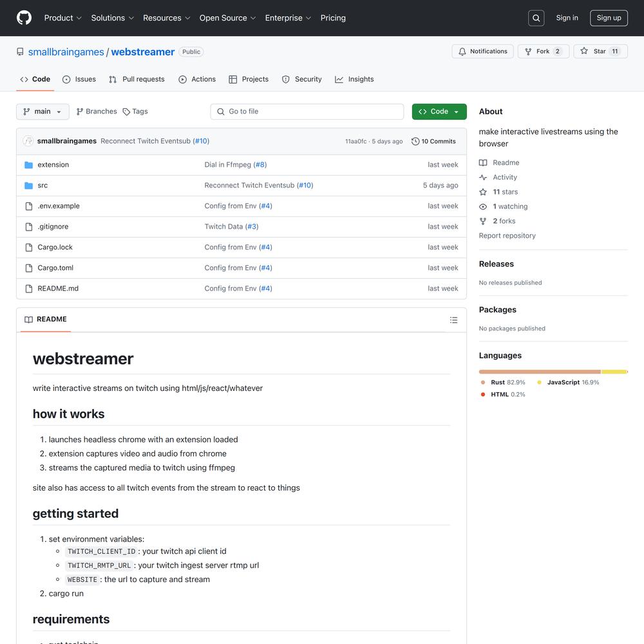Viewport: 644px width, 644px height.
Task: Expand the Product menu
Action: coord(62,18)
